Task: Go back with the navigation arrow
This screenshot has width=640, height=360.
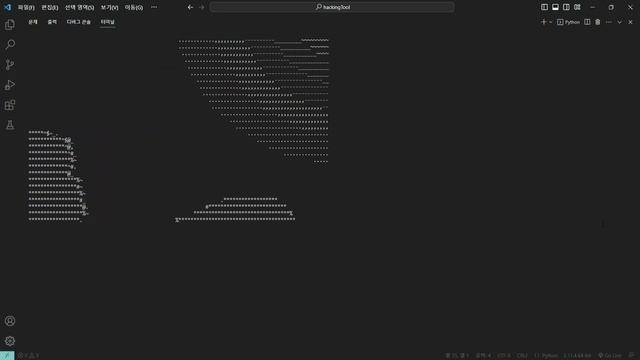Action: 190,7
